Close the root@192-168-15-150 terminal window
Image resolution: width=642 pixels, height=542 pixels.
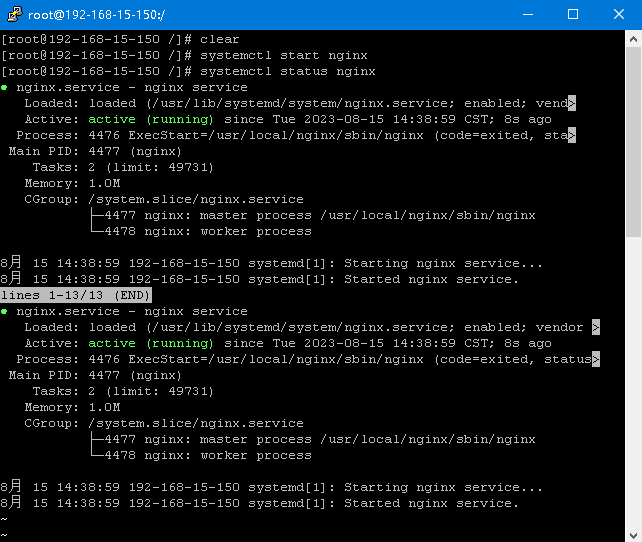[619, 15]
